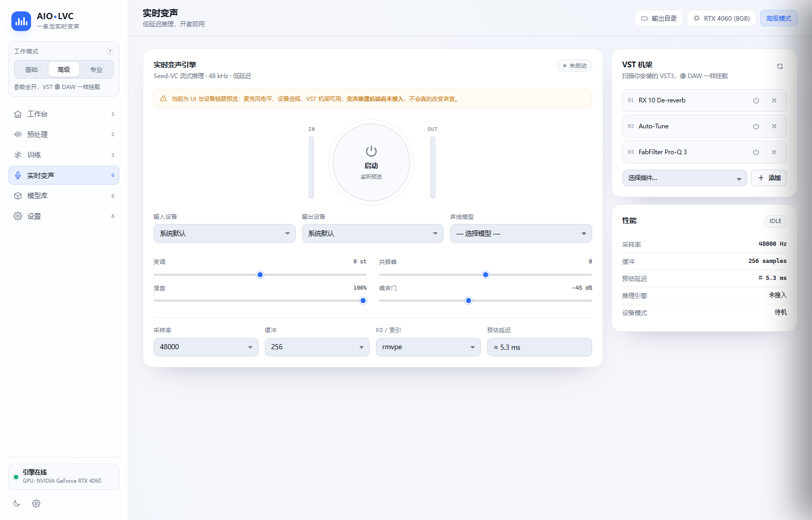Open the 输出设备 dropdown
812x520 pixels.
(373, 233)
